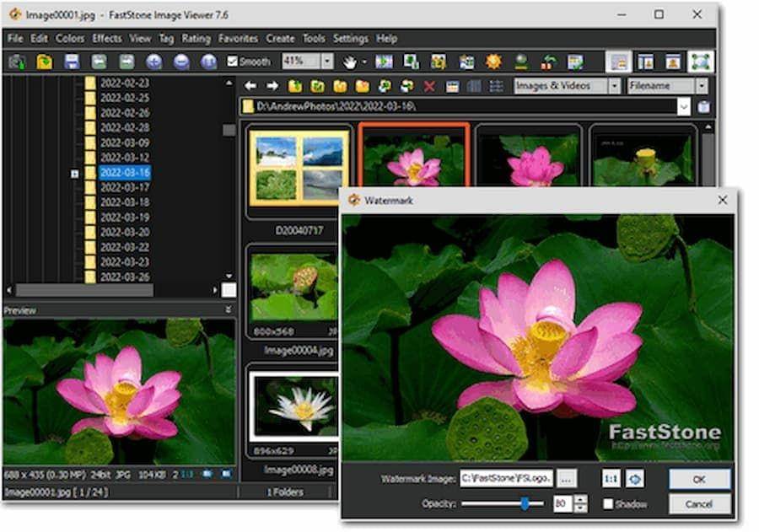This screenshot has height=532, width=759.
Task: Open the Images & Videos filter dropdown
Action: (613, 86)
